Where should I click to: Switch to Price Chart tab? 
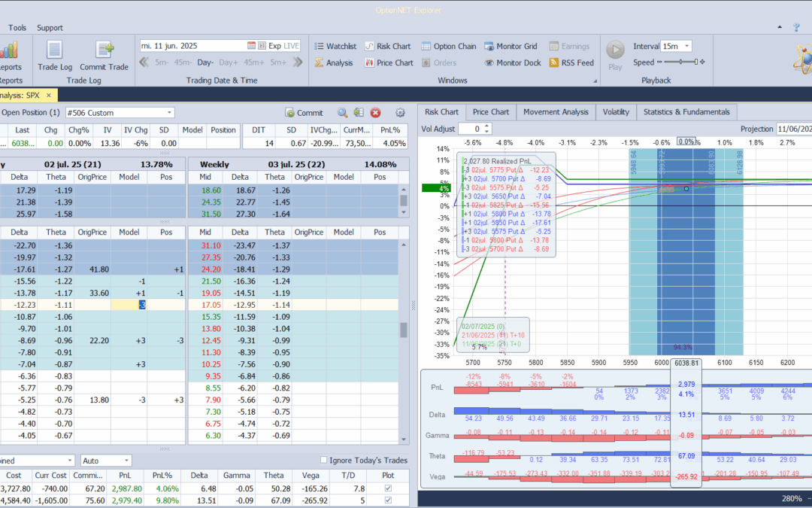pyautogui.click(x=490, y=112)
